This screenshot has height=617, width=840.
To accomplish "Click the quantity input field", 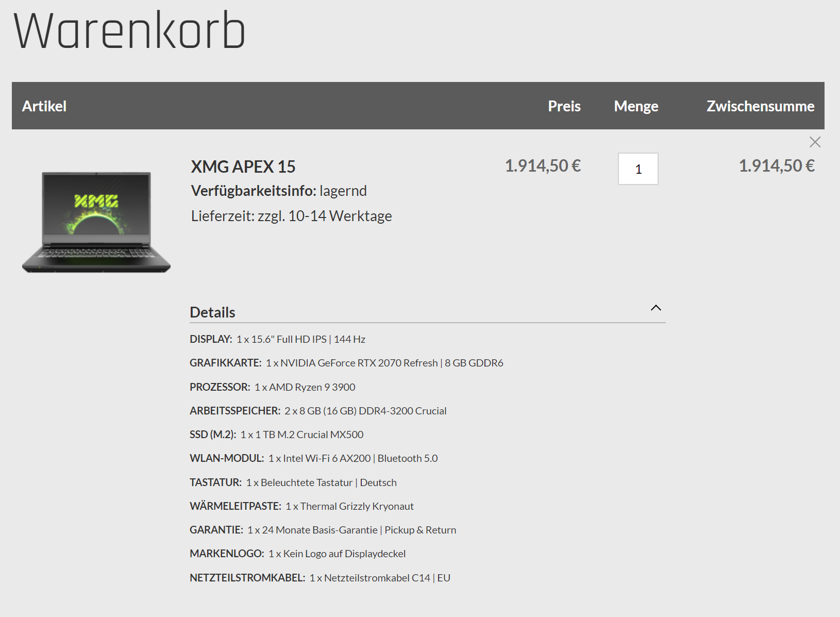I will pyautogui.click(x=638, y=169).
